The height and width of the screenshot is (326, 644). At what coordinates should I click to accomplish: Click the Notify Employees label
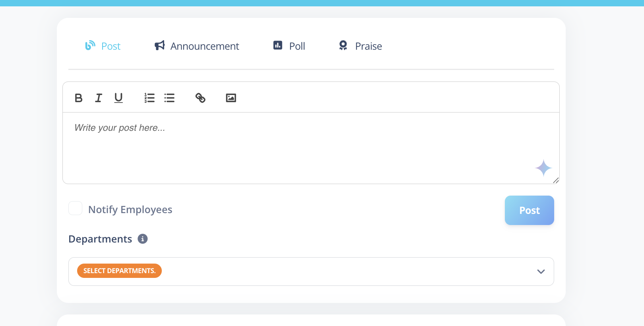tap(130, 210)
